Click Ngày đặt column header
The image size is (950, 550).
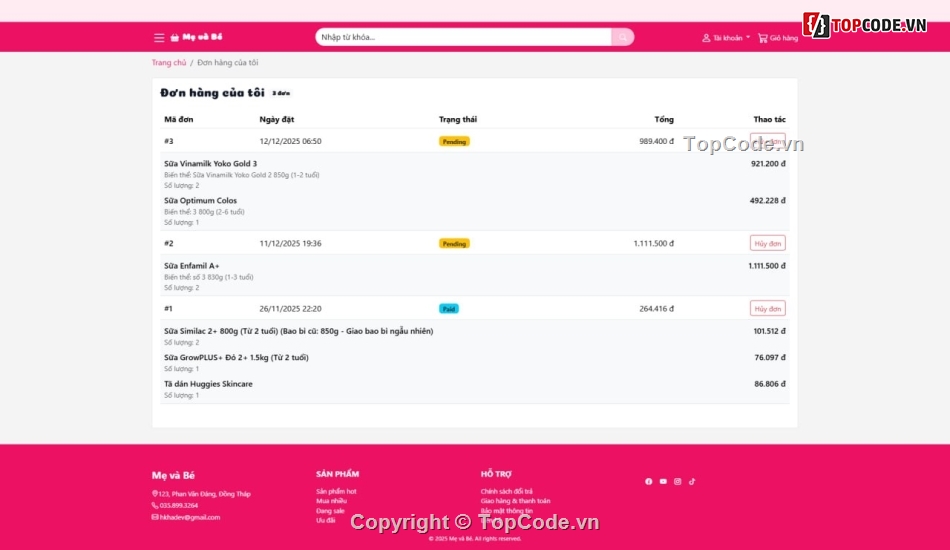[277, 119]
